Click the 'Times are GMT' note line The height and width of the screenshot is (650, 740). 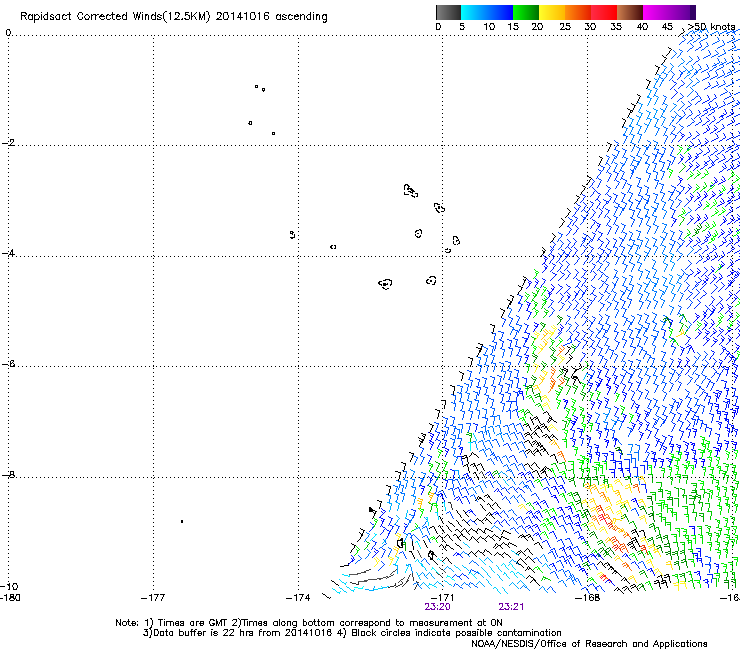click(309, 623)
